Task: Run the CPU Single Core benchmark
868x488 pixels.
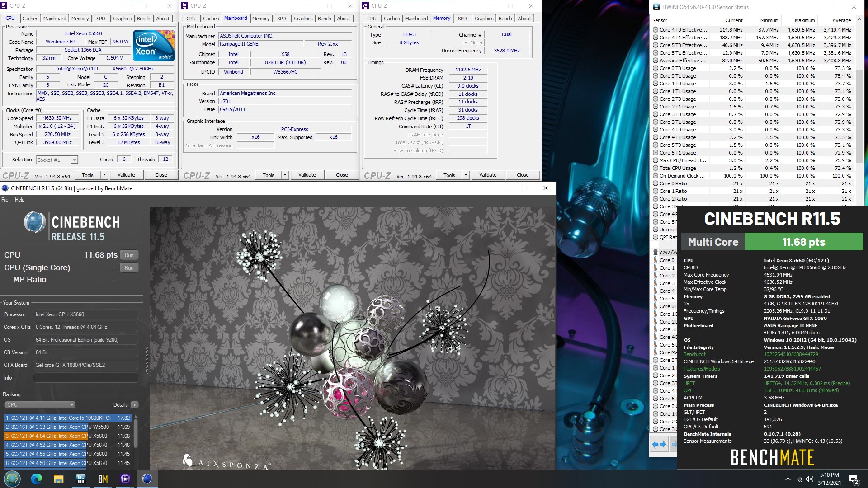Action: click(129, 268)
